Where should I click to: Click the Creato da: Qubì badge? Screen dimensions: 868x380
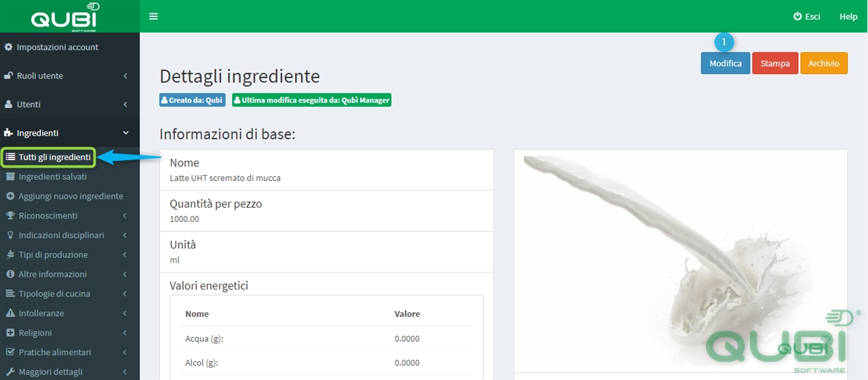click(x=193, y=100)
